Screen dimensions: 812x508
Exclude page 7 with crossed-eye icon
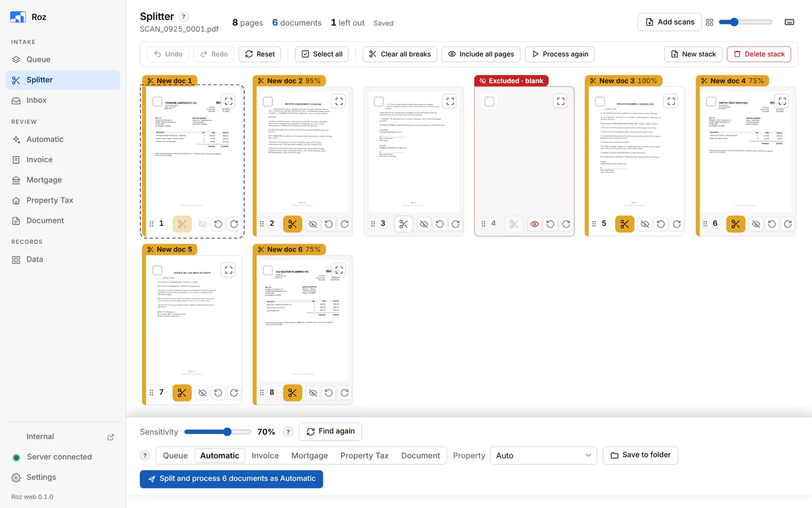tap(202, 393)
